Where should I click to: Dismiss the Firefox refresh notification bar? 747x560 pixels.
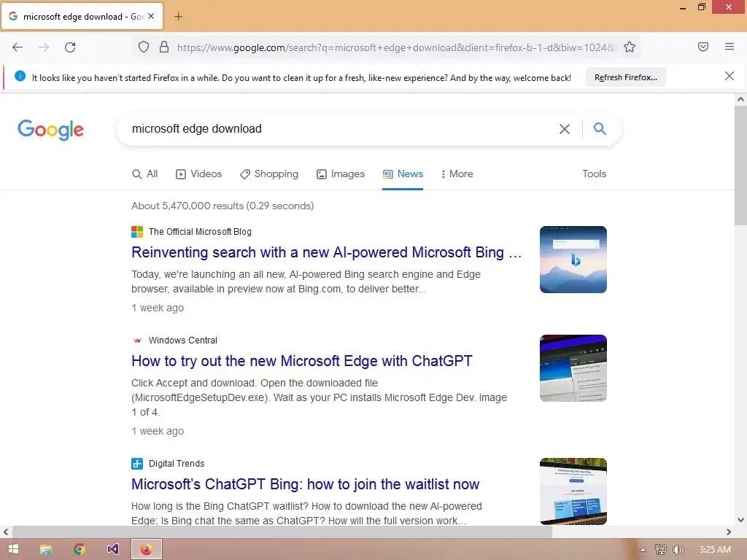tap(729, 76)
